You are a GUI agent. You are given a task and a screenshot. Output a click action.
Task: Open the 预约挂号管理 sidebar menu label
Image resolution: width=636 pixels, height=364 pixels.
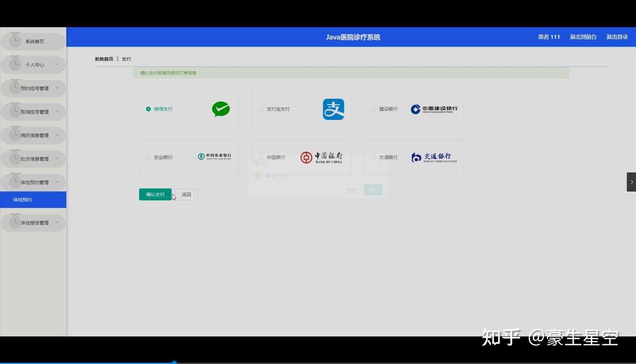point(35,88)
